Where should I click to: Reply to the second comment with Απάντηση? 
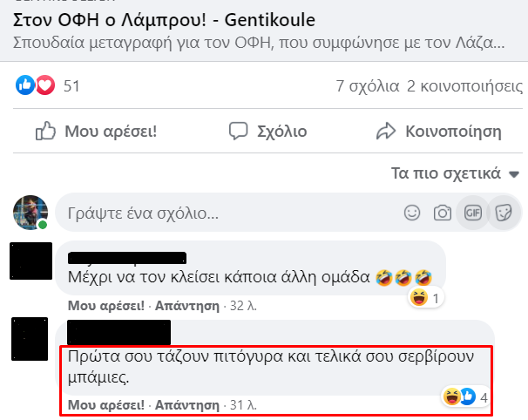pos(186,405)
